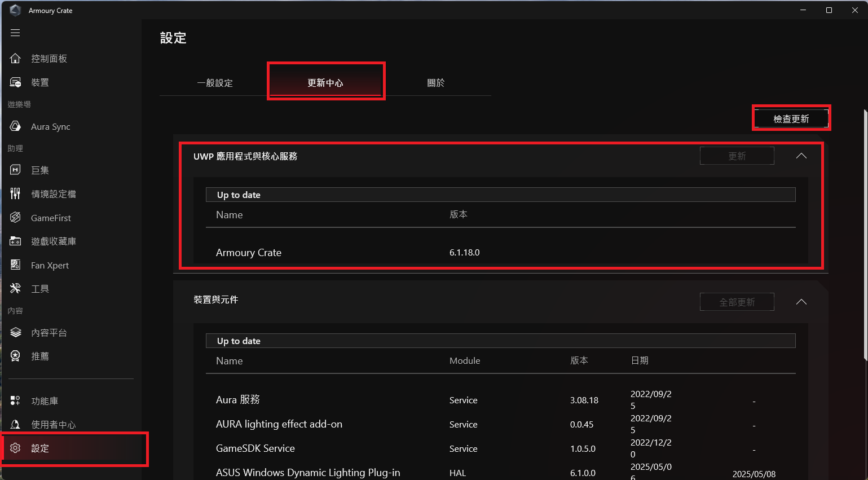
Task: Click the Fan Xpert icon
Action: pos(15,265)
